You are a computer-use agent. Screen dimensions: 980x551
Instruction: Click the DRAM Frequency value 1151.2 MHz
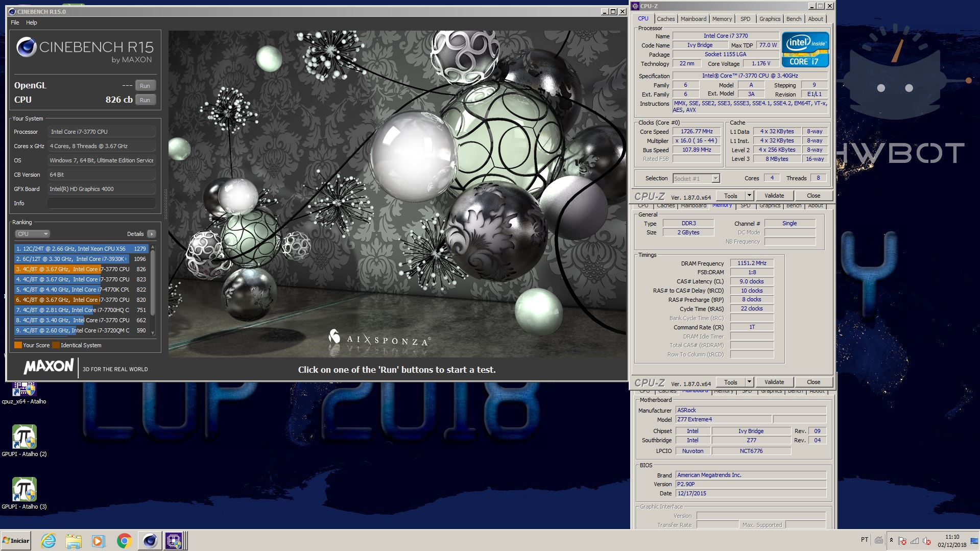(752, 263)
